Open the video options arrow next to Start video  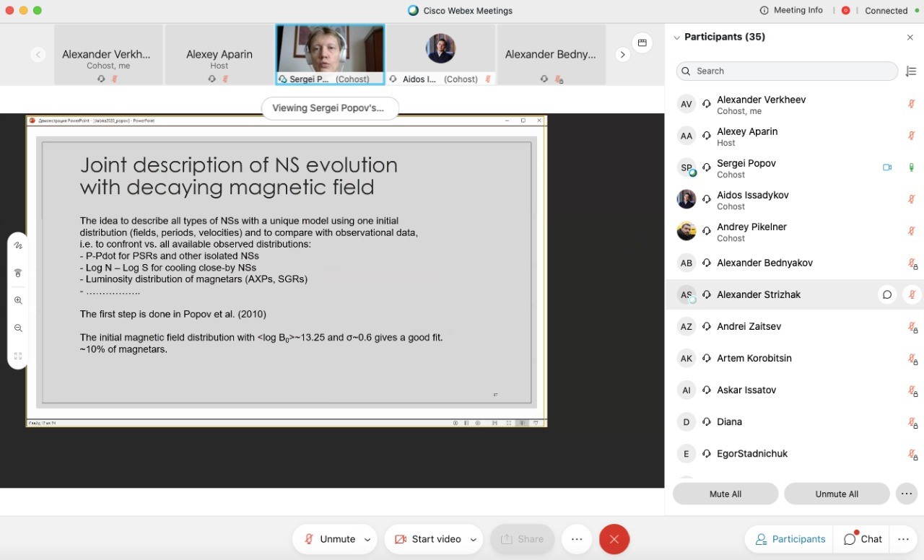pyautogui.click(x=474, y=539)
